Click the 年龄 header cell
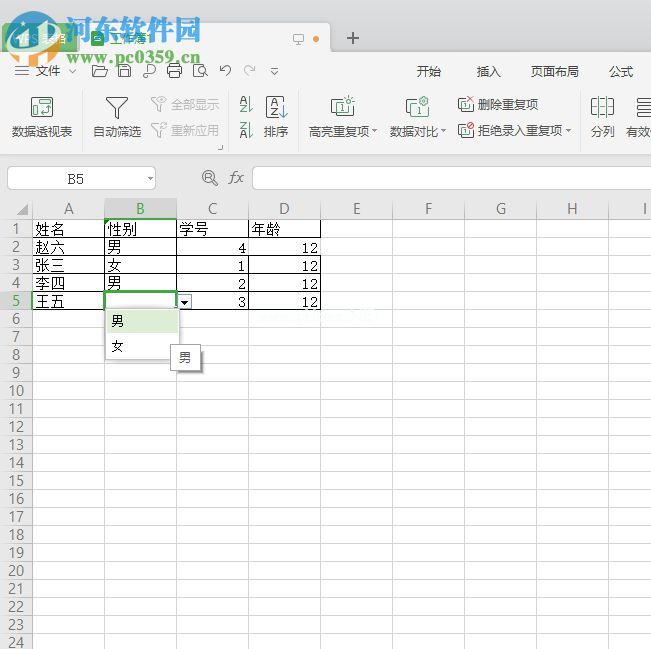This screenshot has width=651, height=649. tap(284, 228)
